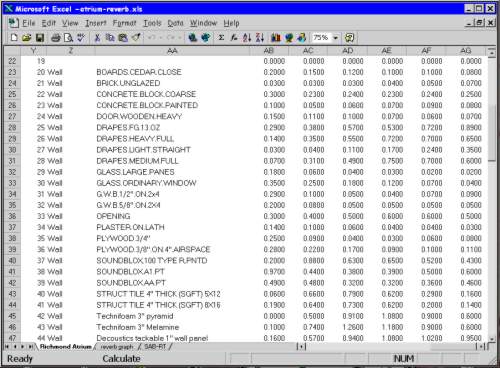Open the Format menu

(125, 23)
